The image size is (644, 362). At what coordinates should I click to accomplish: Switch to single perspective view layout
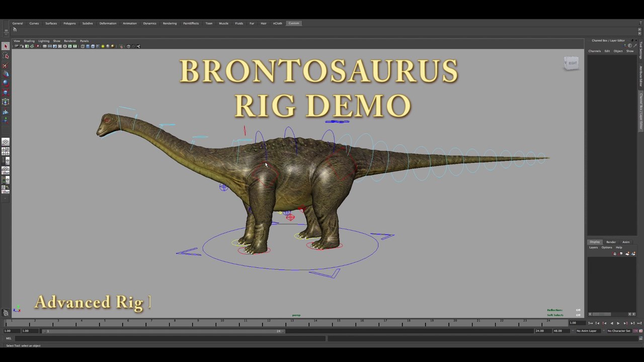tap(6, 142)
